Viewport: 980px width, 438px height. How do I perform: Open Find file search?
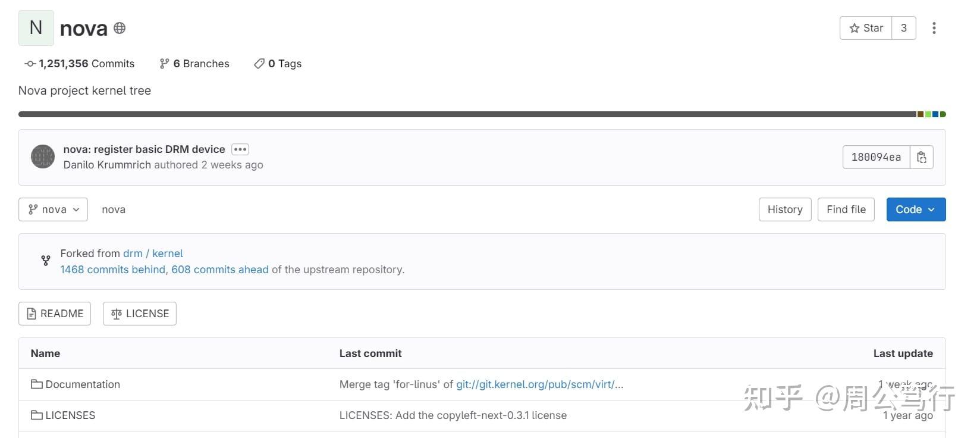coord(846,209)
